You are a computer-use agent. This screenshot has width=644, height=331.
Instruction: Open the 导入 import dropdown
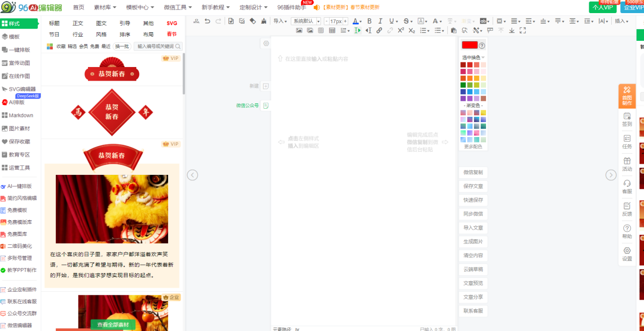(280, 21)
